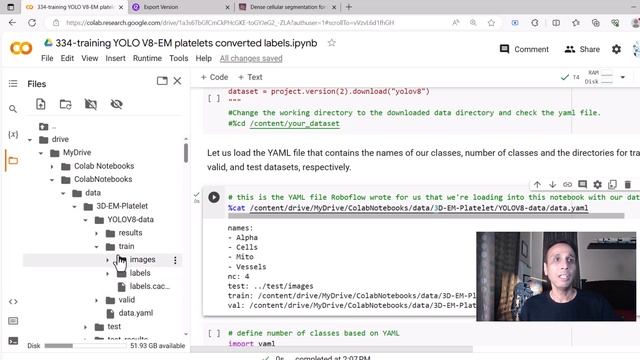This screenshot has height=360, width=640.
Task: Collapse the YOLOV8-data folder
Action: click(85, 220)
